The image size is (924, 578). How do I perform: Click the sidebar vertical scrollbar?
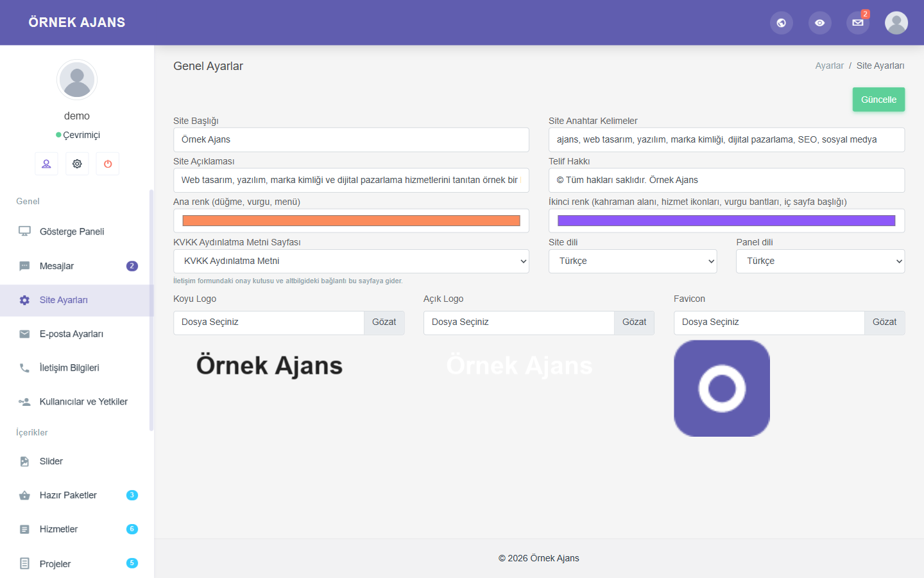click(151, 310)
